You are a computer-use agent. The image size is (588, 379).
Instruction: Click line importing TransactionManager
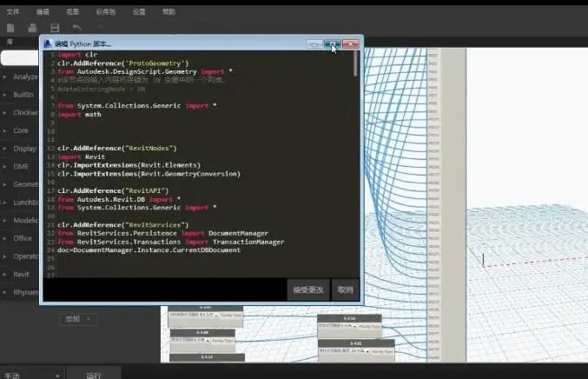click(170, 242)
